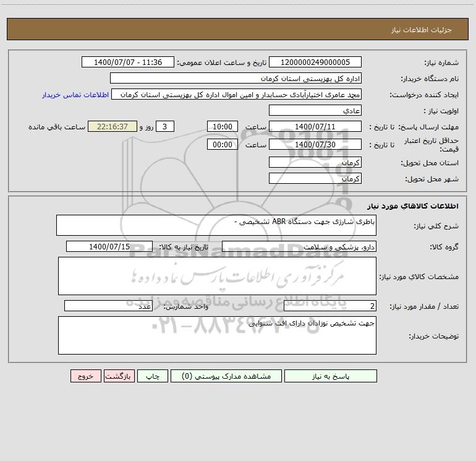This screenshot has height=461, width=476.
Task: Open اطلاعات تماس خریدار link
Action: point(75,95)
